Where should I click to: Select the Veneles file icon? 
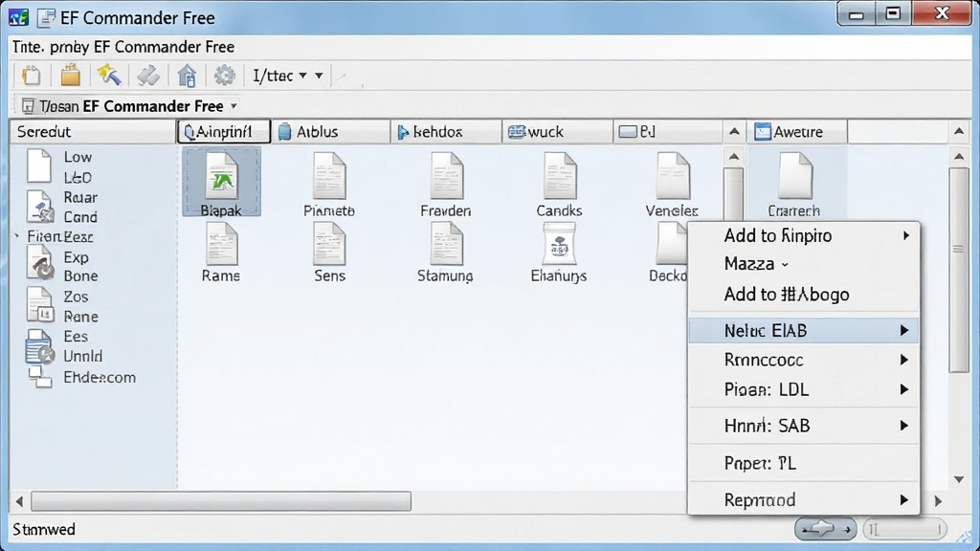point(672,185)
